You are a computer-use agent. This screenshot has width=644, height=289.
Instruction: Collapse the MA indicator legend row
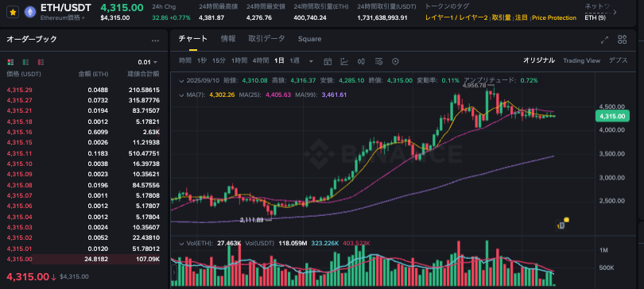(181, 95)
